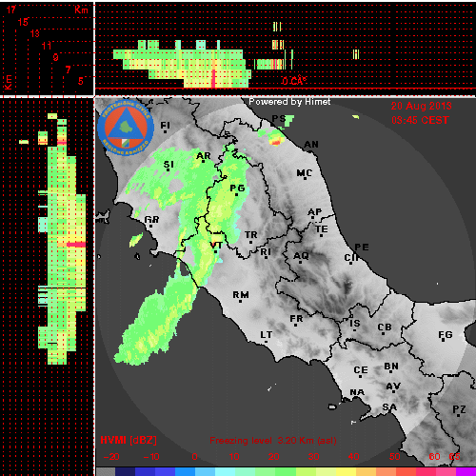Select the NA city label on the map

[x=357, y=392]
